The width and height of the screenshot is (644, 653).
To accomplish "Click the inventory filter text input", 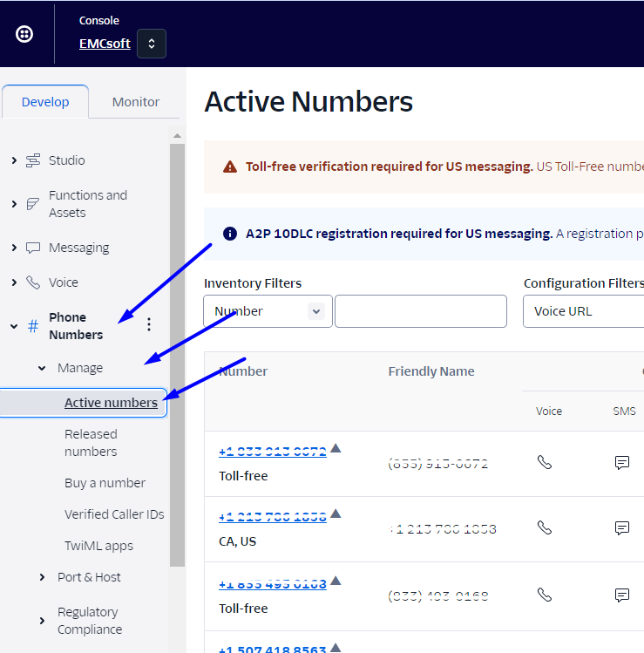I will tap(420, 311).
